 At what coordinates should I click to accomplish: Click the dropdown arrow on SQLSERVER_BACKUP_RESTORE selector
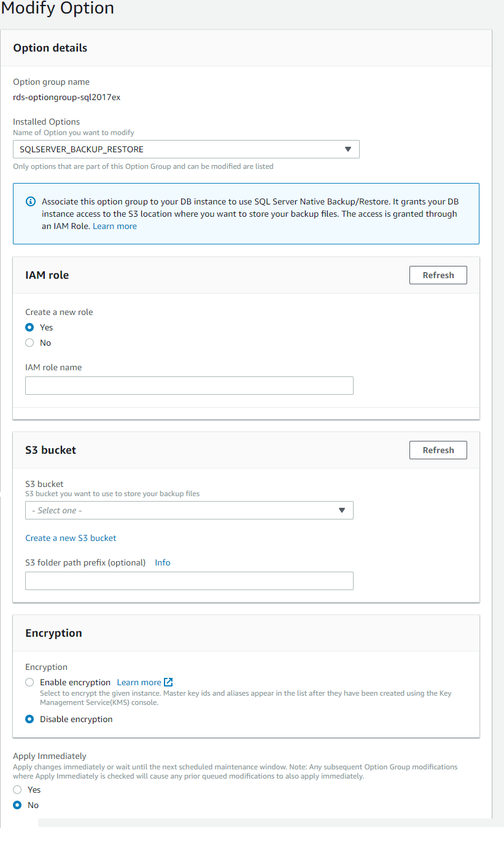click(348, 149)
